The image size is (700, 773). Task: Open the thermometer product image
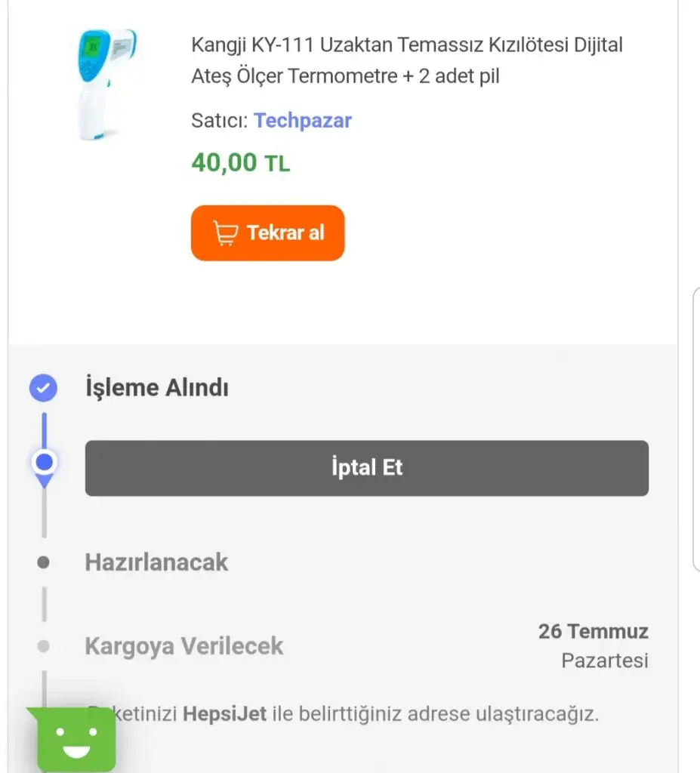tap(107, 83)
